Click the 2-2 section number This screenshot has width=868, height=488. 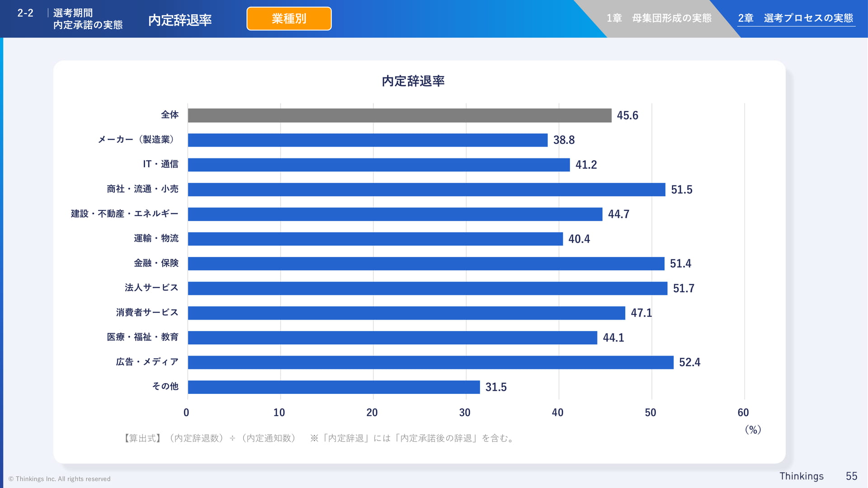(25, 13)
